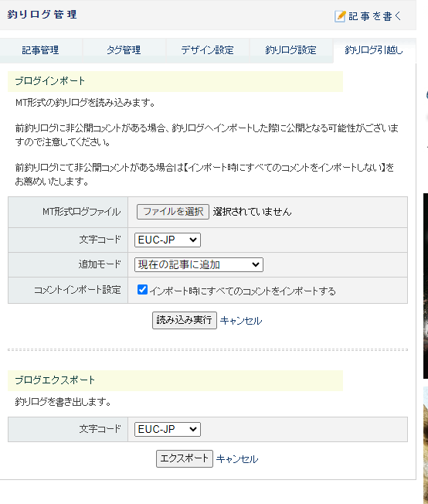The height and width of the screenshot is (504, 428).
Task: Click キャンセル next to 読み込み実行
Action: [241, 321]
